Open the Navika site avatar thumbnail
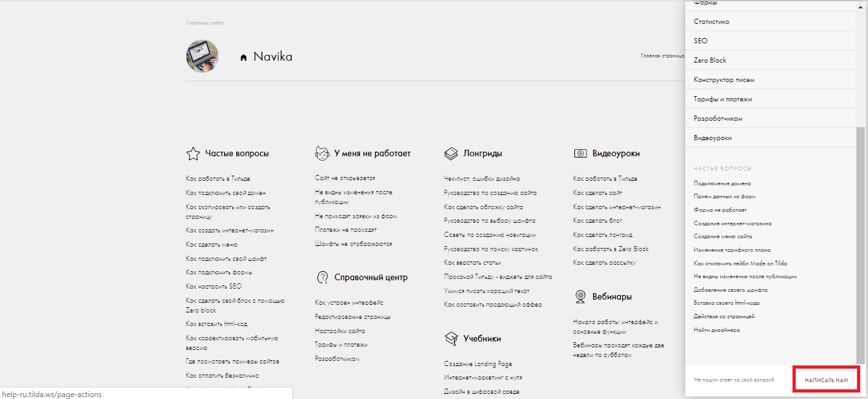 pyautogui.click(x=202, y=56)
